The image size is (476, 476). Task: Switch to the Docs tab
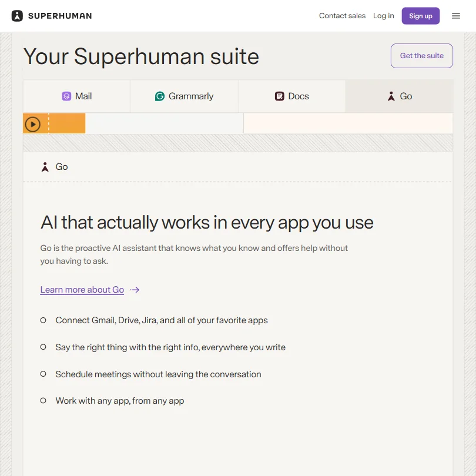291,96
